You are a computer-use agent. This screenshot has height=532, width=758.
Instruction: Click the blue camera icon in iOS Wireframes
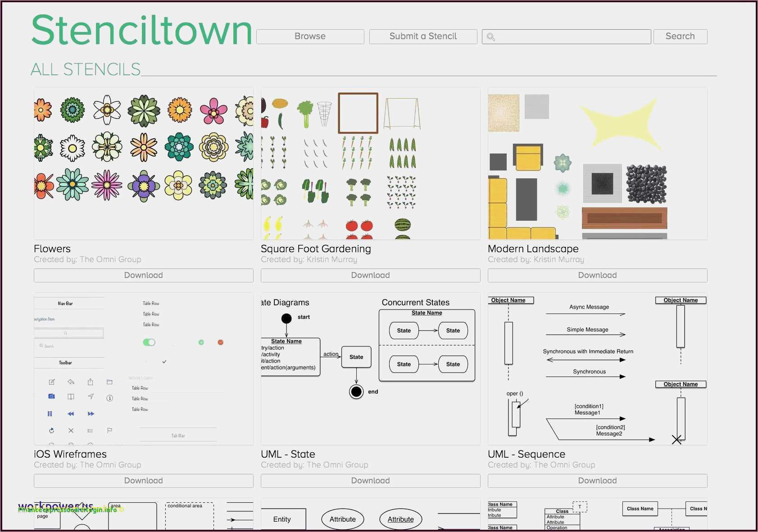(x=51, y=396)
